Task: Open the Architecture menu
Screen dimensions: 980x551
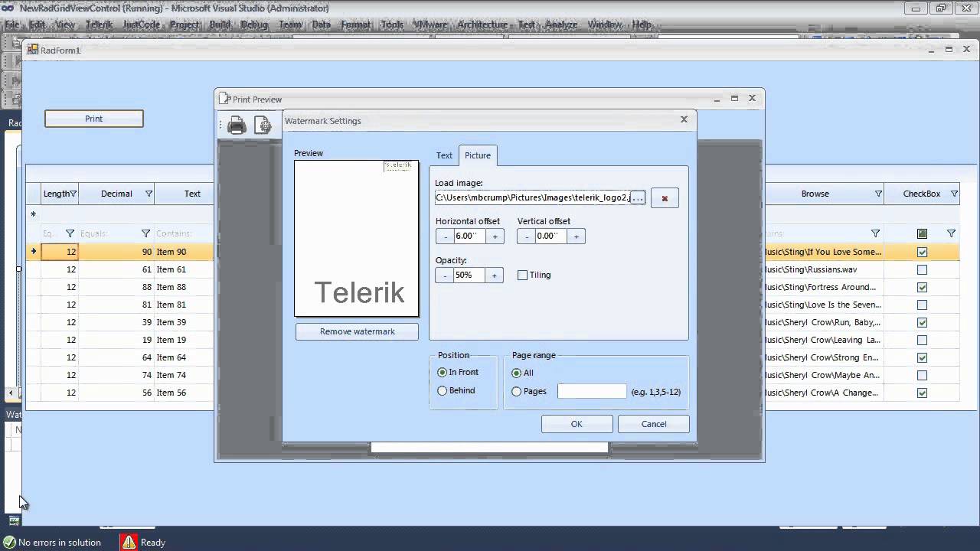Action: 482,24
